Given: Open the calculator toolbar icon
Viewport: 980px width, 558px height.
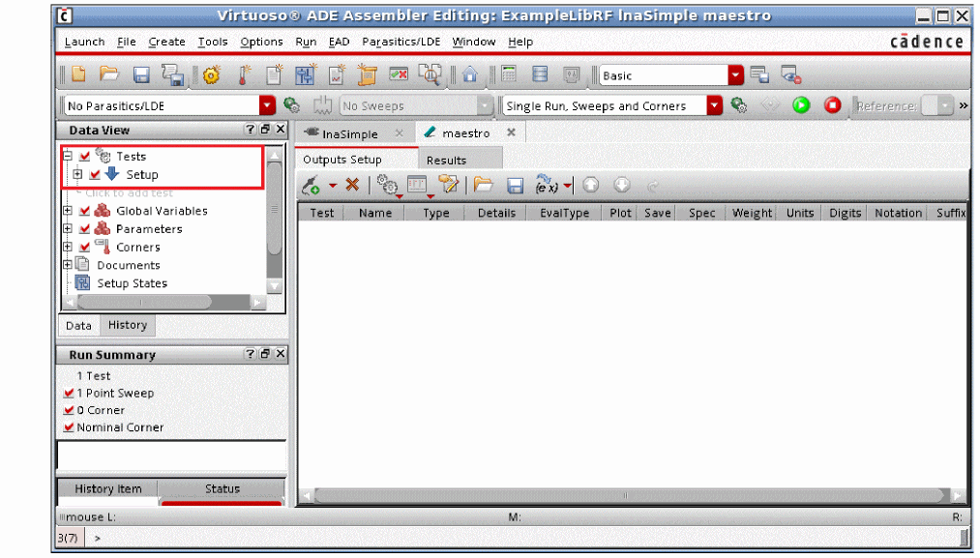Looking at the screenshot, I should coord(510,74).
